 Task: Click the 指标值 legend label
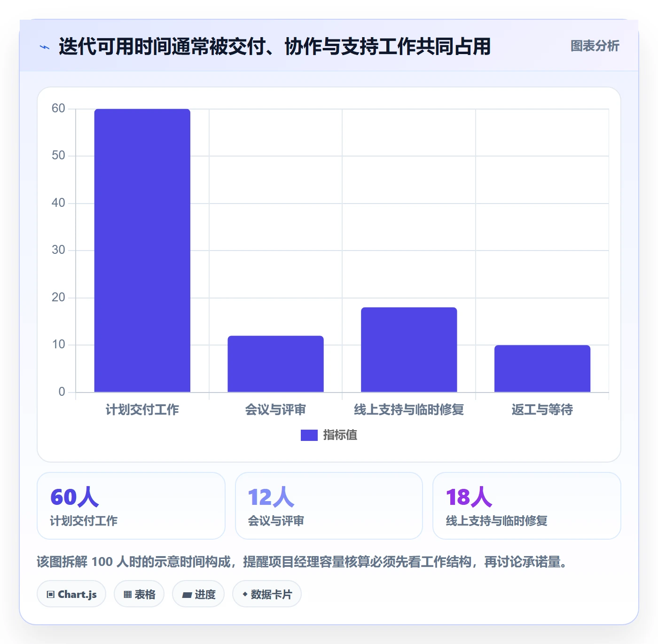click(x=340, y=435)
